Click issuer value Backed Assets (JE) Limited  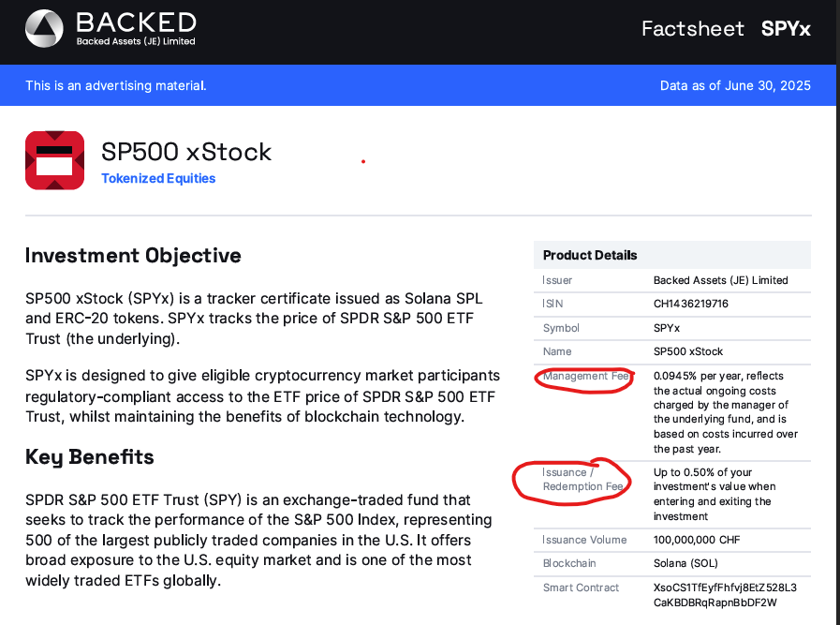720,280
